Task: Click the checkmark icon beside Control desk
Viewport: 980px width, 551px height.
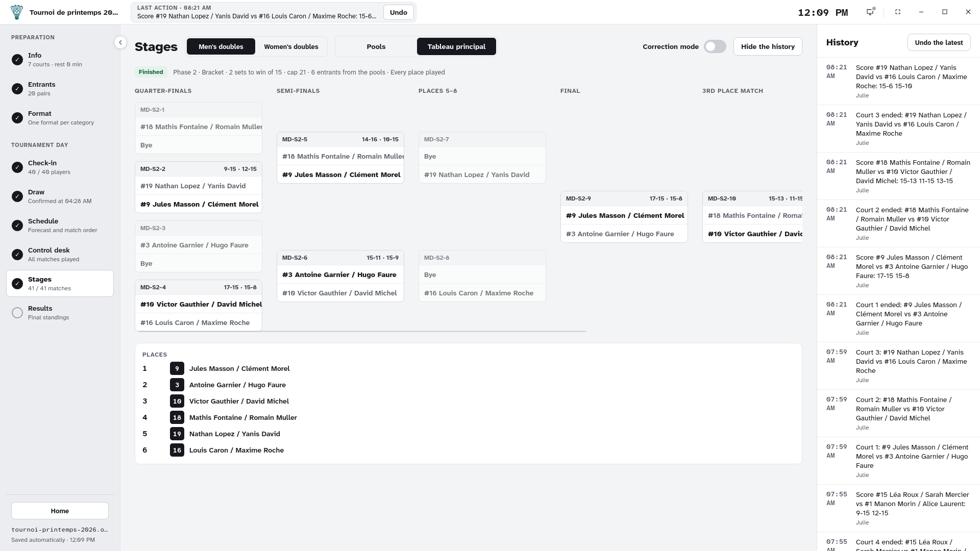Action: [x=17, y=255]
